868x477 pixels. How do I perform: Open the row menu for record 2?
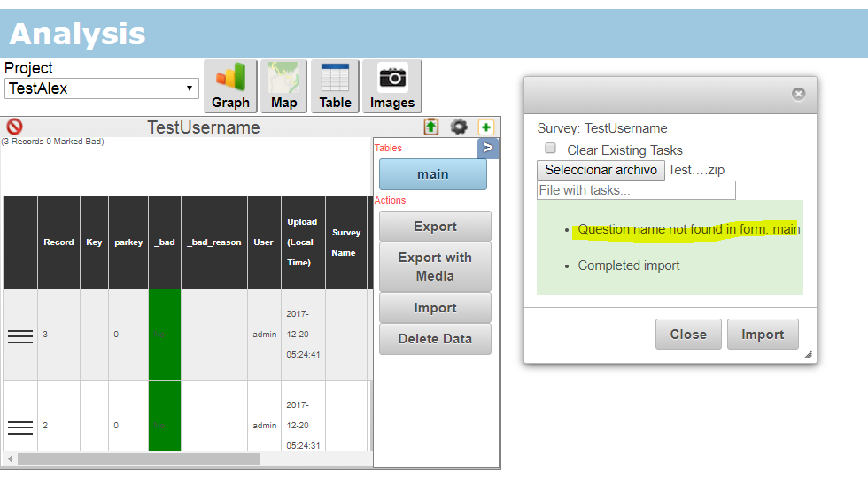(x=20, y=427)
